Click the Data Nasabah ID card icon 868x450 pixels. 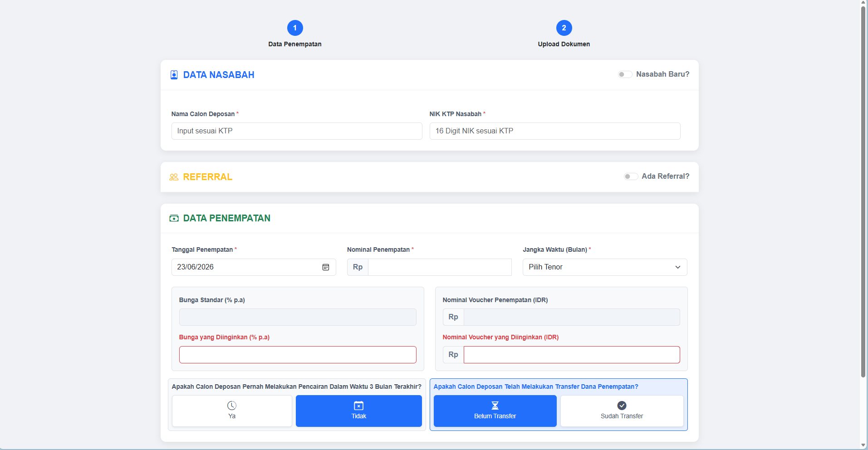174,75
